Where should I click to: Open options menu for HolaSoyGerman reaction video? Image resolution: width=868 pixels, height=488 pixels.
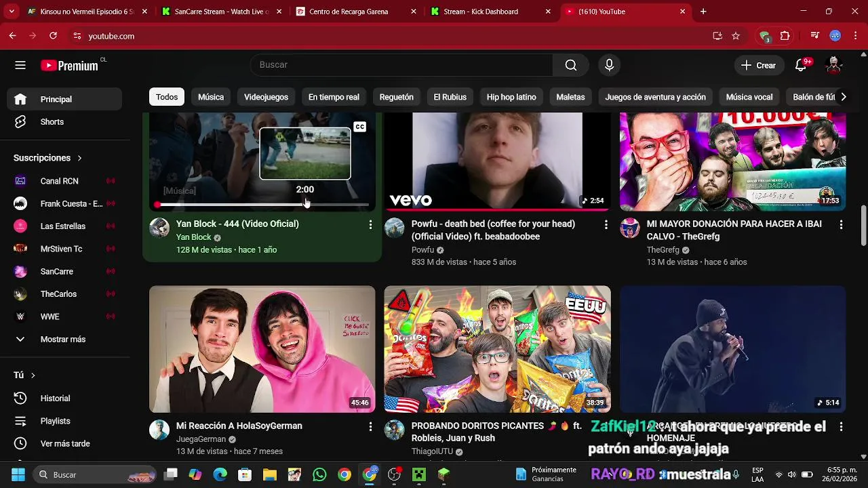(370, 426)
